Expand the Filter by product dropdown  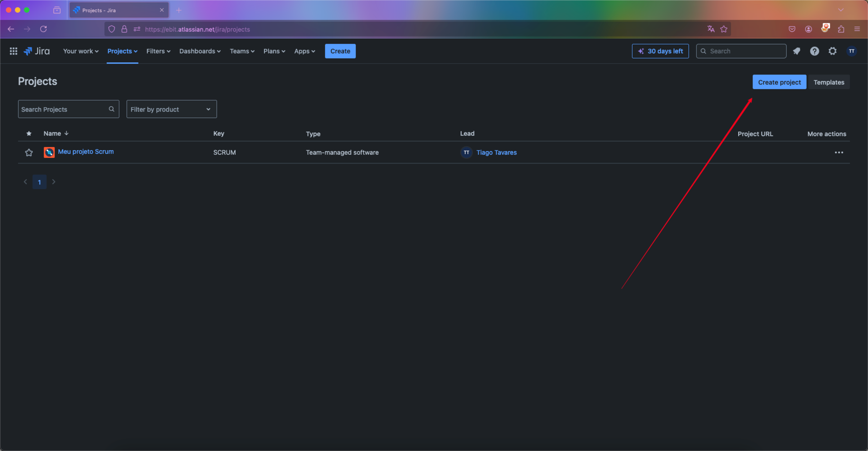tap(171, 109)
